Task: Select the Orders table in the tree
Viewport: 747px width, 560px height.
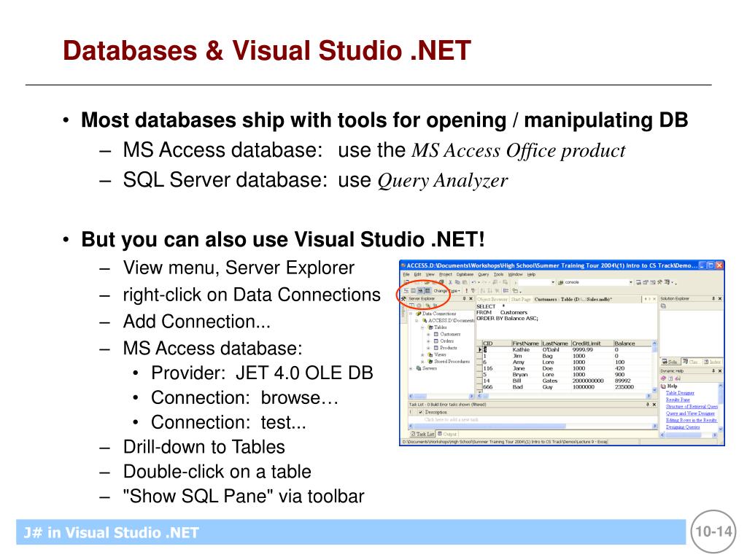Action: click(447, 341)
